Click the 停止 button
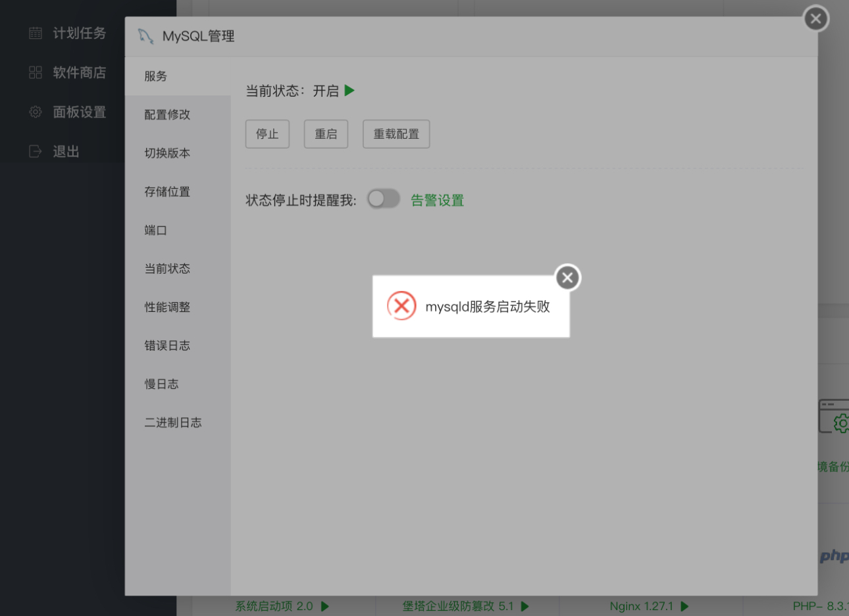Screen dimensions: 849x616 click(267, 134)
